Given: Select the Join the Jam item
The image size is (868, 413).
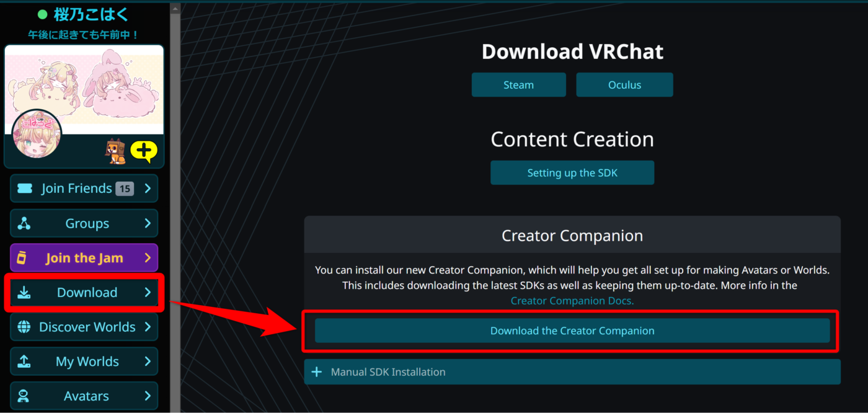Looking at the screenshot, I should (x=84, y=257).
